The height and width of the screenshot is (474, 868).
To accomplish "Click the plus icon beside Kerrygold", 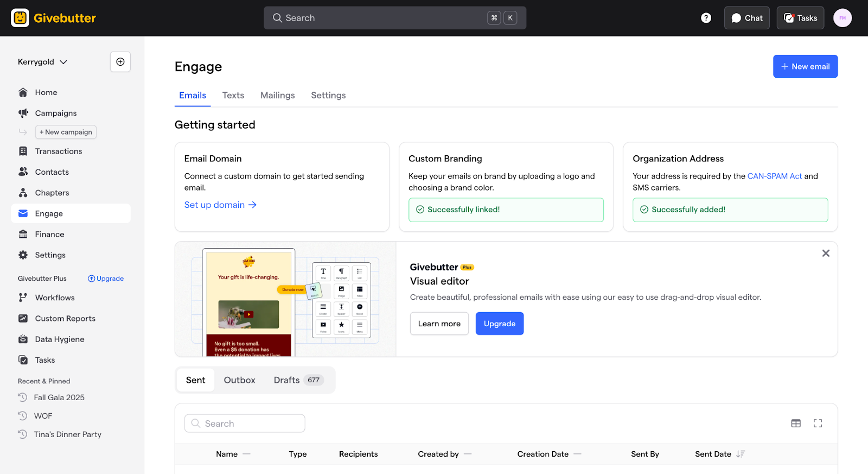I will 120,62.
